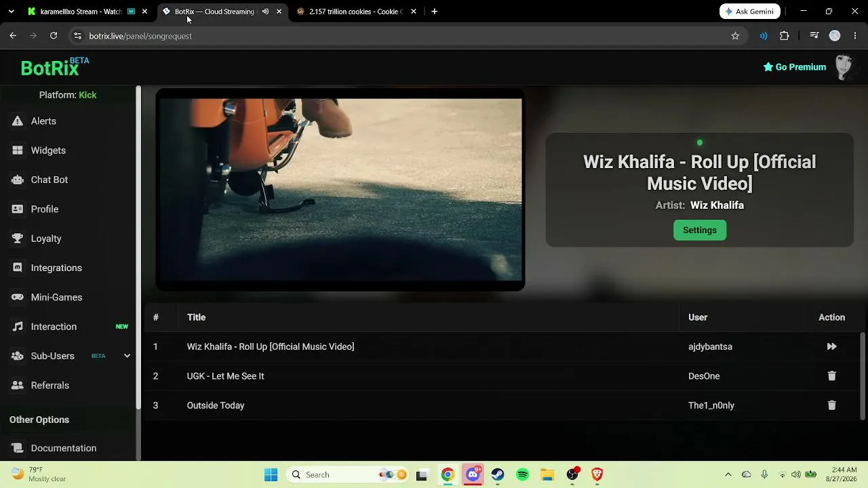Click the user name The1_n0nly

[x=711, y=405]
